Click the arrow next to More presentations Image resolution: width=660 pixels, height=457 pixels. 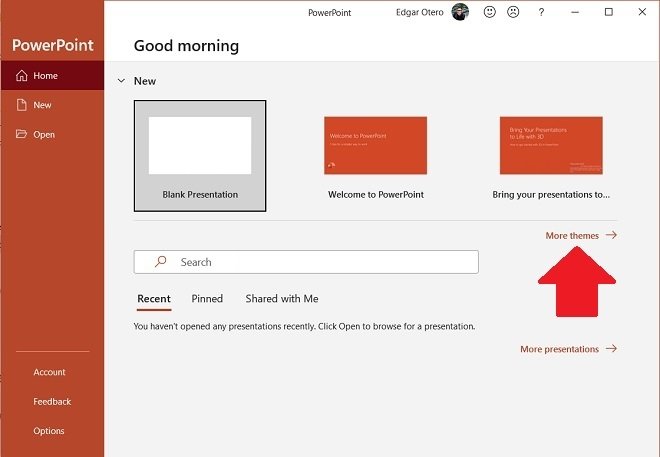point(612,348)
